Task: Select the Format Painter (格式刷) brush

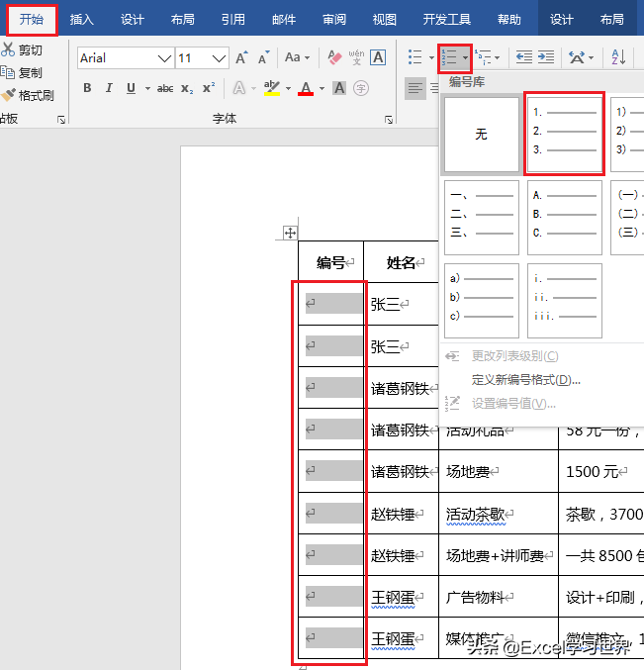Action: pyautogui.click(x=8, y=94)
